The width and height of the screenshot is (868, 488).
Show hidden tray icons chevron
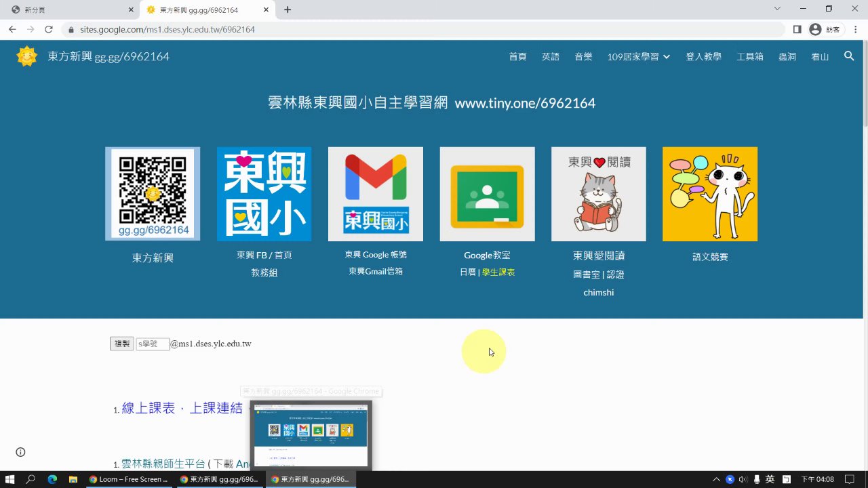pyautogui.click(x=716, y=479)
